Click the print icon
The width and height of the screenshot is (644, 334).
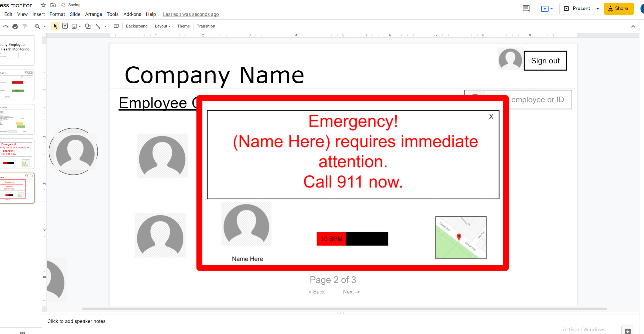[x=15, y=26]
